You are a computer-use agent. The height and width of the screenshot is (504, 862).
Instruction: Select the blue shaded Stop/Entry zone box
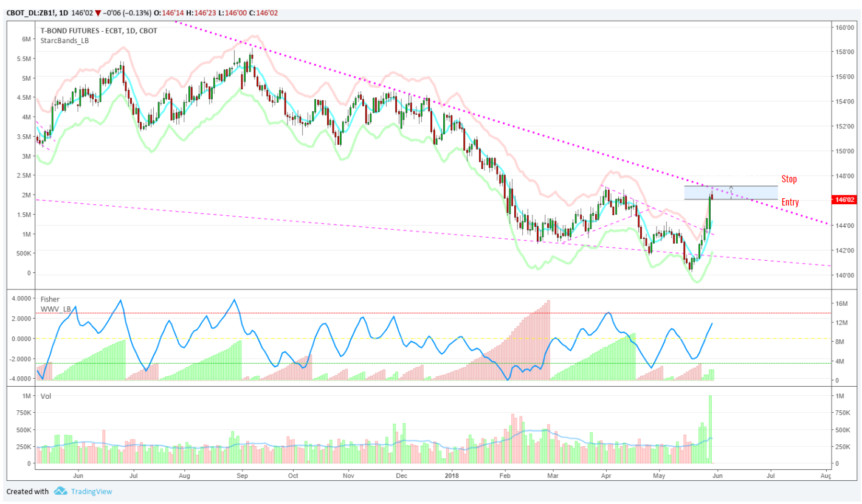731,193
